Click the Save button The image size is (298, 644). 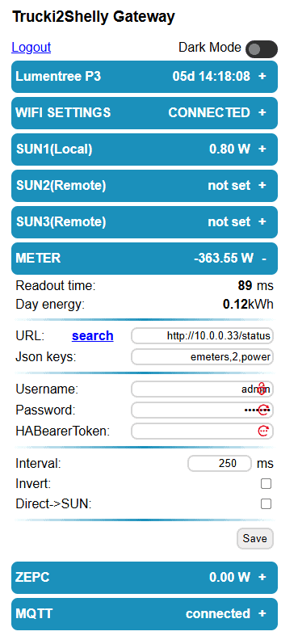tap(255, 538)
